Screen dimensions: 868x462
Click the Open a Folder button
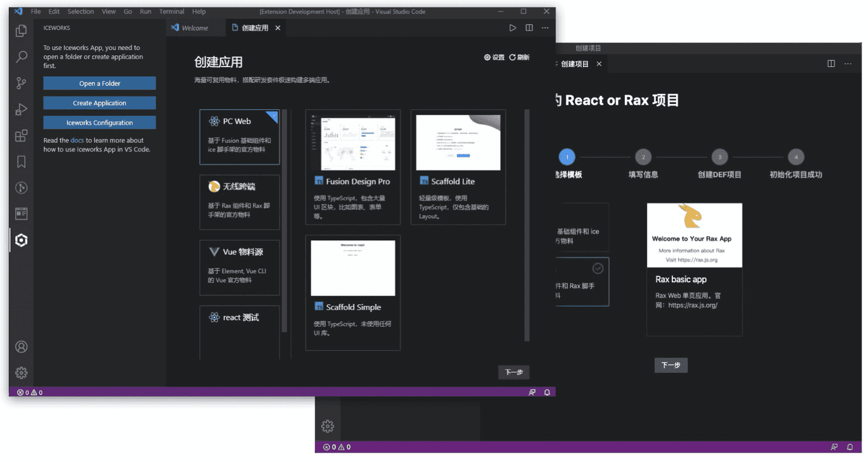pos(99,83)
